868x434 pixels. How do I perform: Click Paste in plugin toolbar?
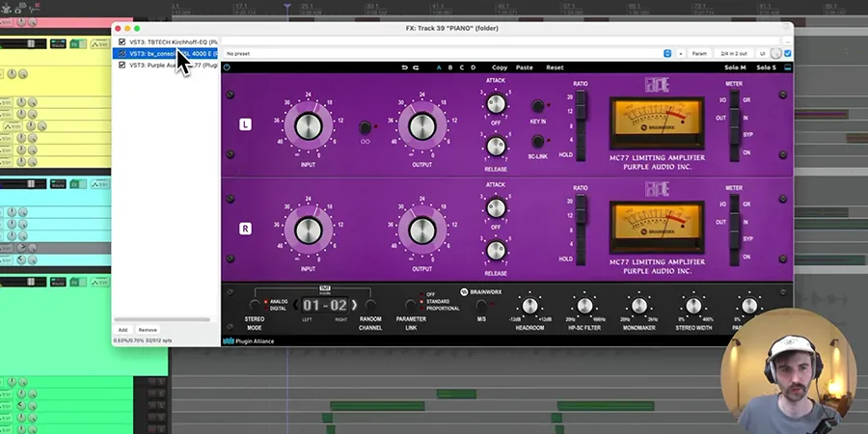click(x=525, y=68)
